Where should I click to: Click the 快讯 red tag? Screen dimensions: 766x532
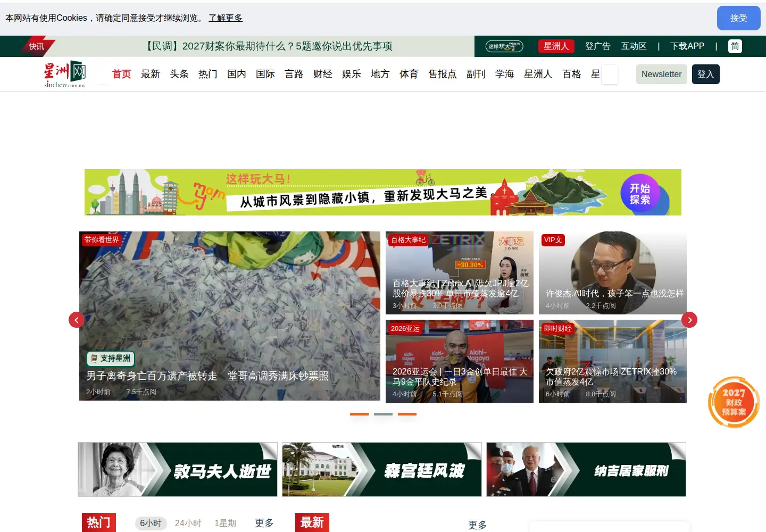click(36, 46)
